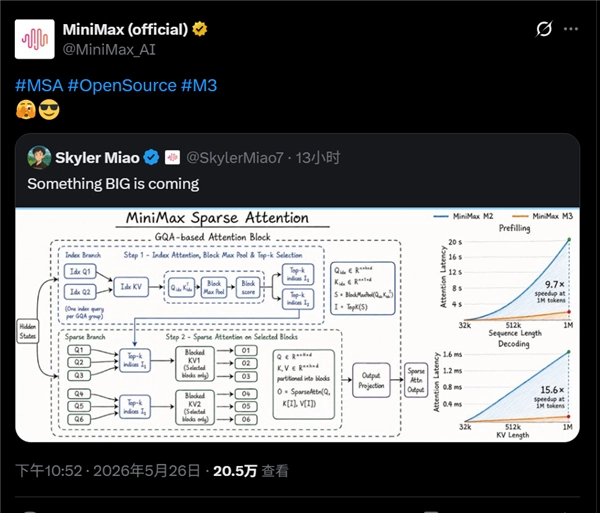Open the @SkylerMiao7 handle in quoted post
Screen dimensions: 600x513
pyautogui.click(x=235, y=158)
